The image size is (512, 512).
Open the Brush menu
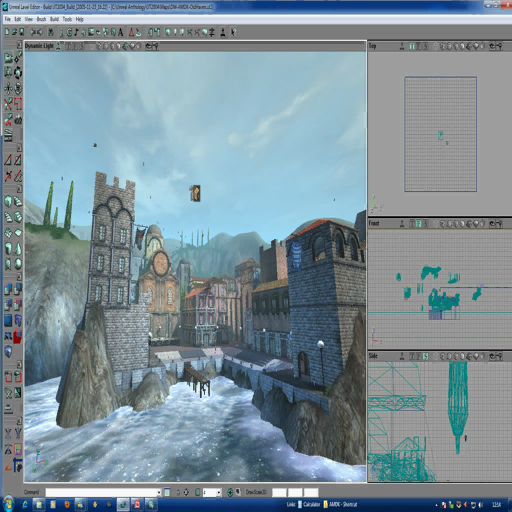(41, 19)
